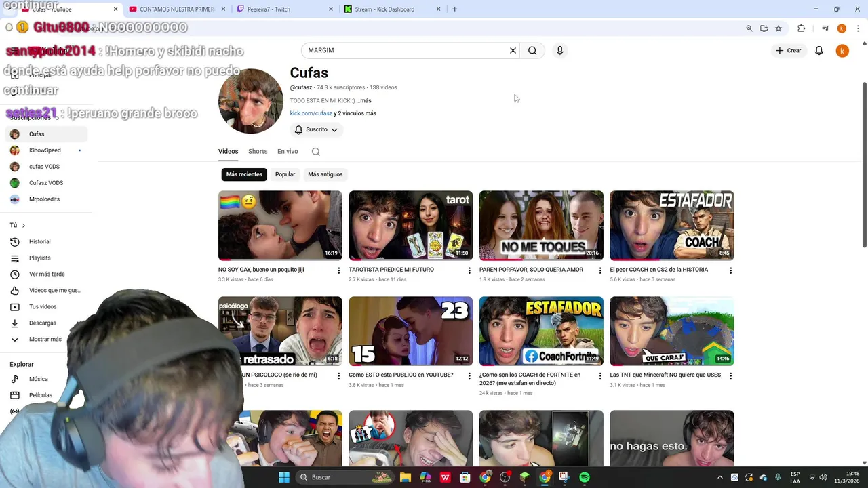Open the Cufas subscription in sidebar
The height and width of the screenshot is (488, 868).
coord(46,134)
